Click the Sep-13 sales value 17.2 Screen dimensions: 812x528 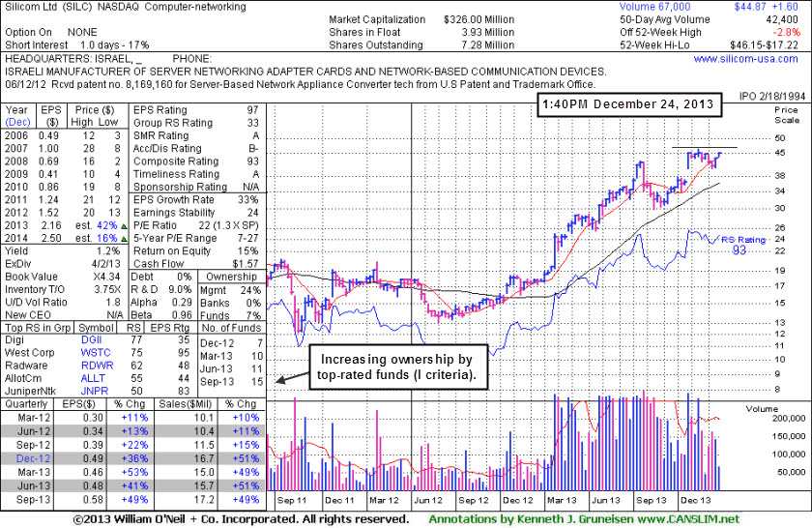point(204,500)
